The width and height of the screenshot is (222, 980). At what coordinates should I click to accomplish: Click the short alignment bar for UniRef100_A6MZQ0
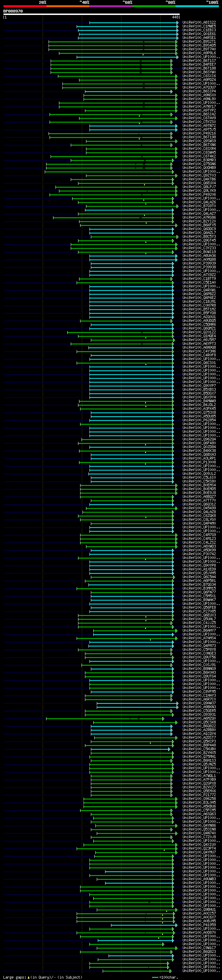click(105, 719)
